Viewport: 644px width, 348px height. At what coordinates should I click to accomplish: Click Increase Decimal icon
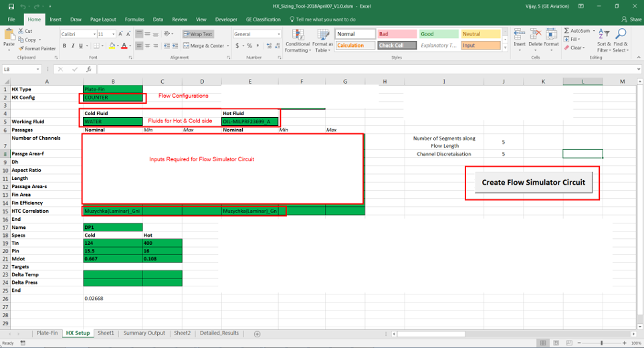click(x=269, y=46)
